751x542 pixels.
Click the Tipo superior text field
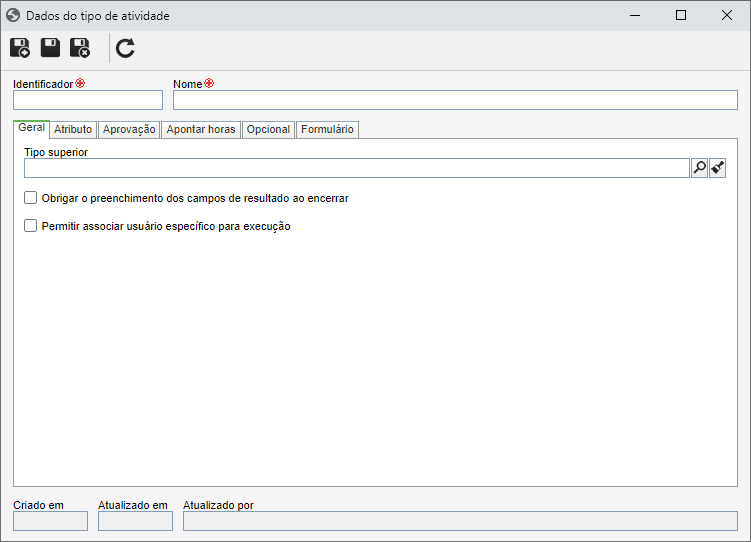(357, 168)
